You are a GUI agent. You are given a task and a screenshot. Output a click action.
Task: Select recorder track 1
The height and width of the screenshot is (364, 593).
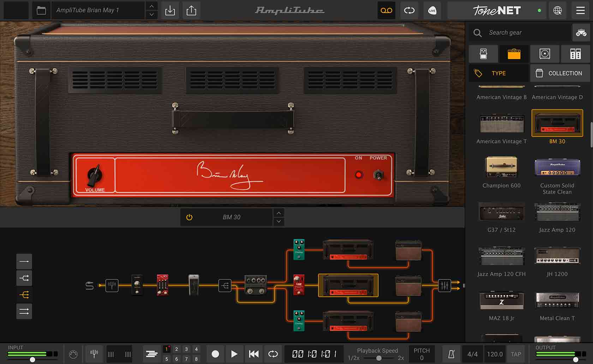pyautogui.click(x=167, y=349)
